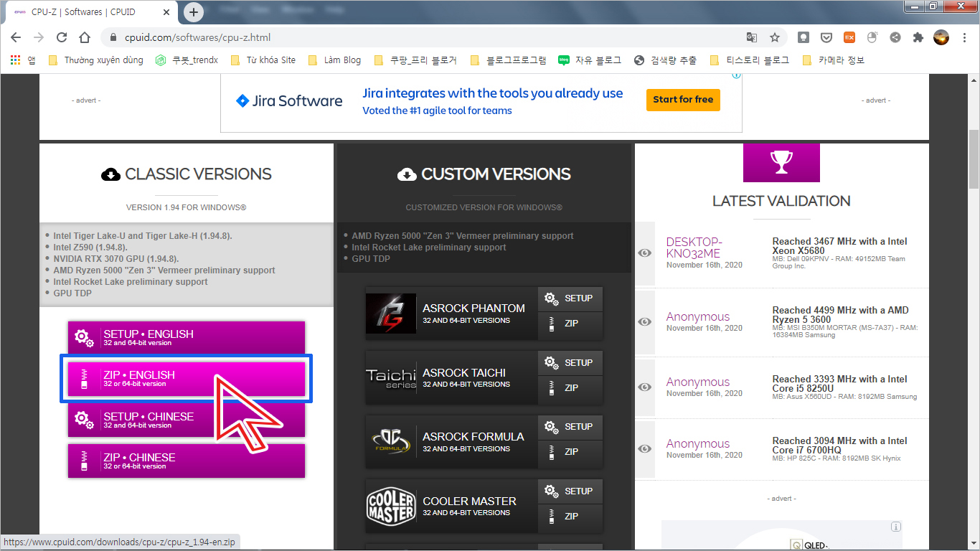Click ZIP for ASRock Phantom version

570,324
